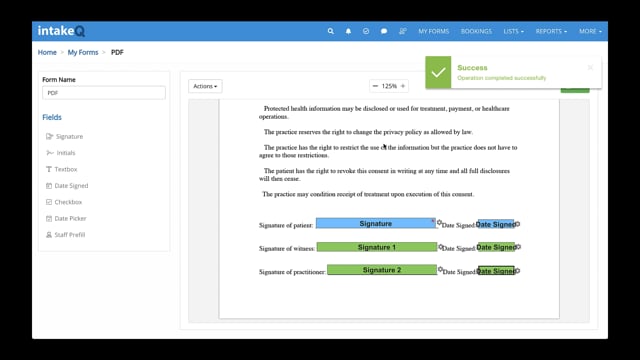Open the clients people icon
The height and width of the screenshot is (360, 640).
point(402,31)
